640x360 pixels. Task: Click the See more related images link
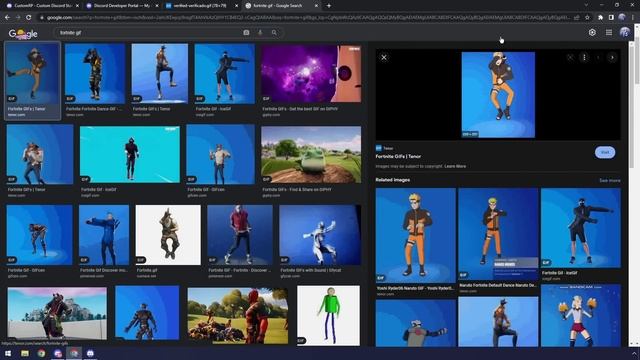(x=610, y=180)
